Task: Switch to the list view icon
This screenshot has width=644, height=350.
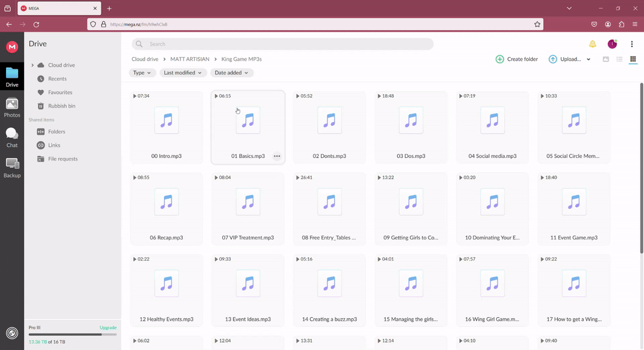Action: click(619, 59)
